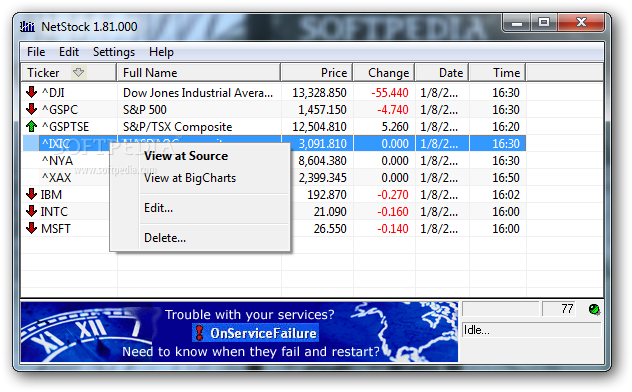
Task: Select the MSFT ticker row
Action: coord(274,228)
